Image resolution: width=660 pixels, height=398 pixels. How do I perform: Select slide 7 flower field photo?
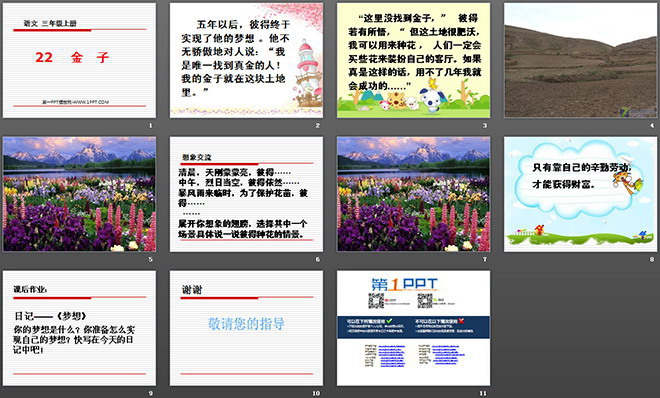coord(413,194)
